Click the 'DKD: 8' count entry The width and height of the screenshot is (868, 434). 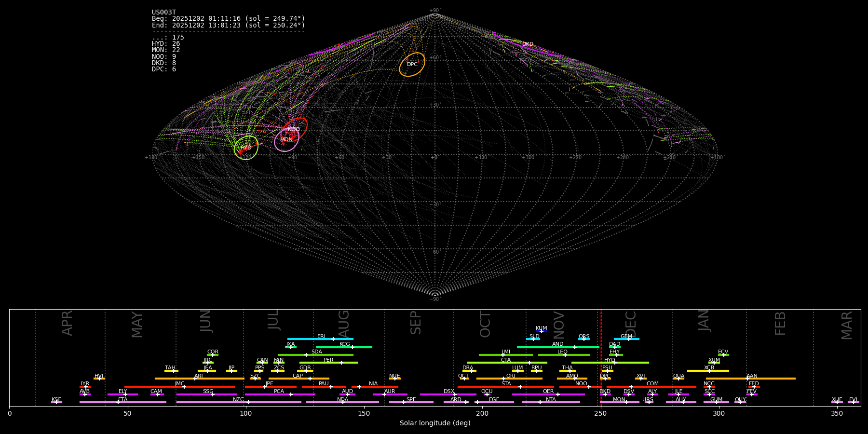tap(164, 63)
